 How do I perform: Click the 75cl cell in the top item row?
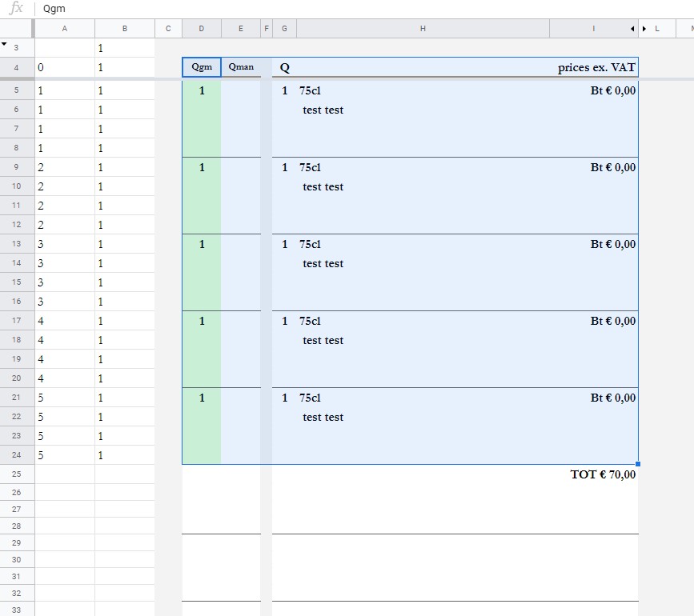[311, 90]
